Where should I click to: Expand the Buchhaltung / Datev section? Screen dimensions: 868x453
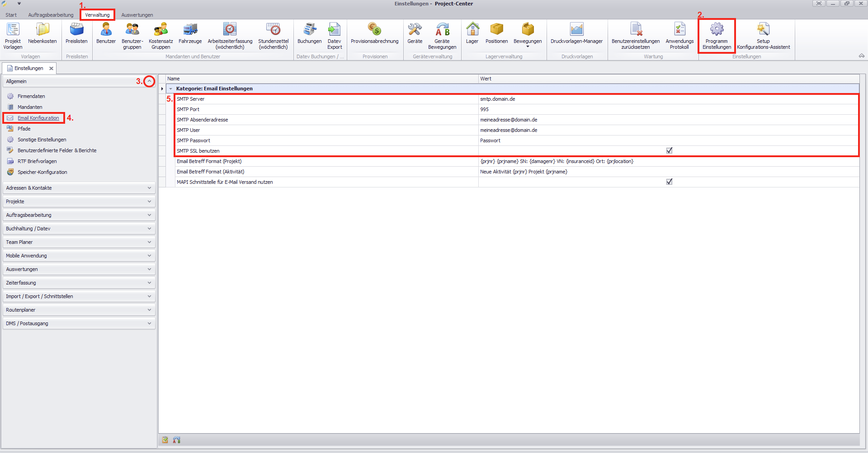point(149,229)
